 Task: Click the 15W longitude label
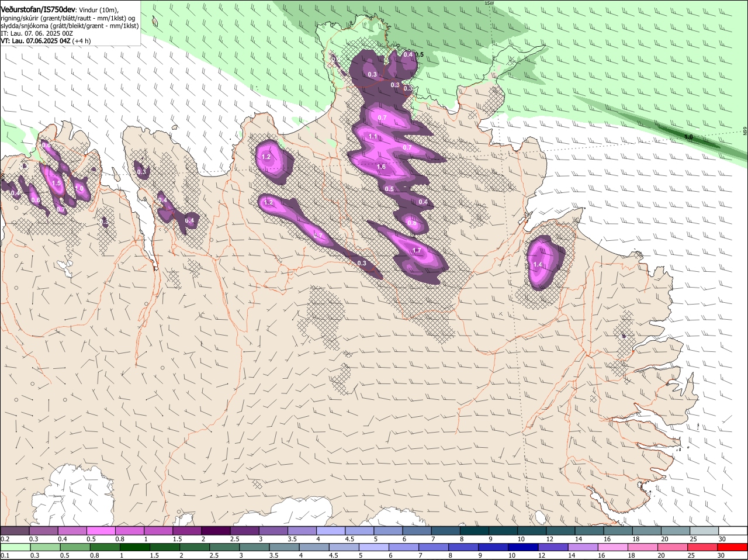click(x=489, y=3)
